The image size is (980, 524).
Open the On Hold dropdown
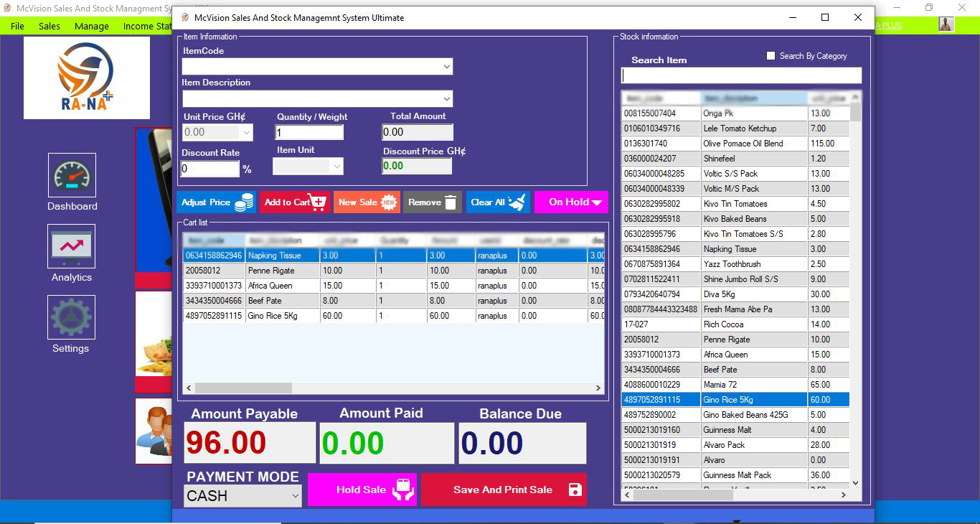pos(571,202)
